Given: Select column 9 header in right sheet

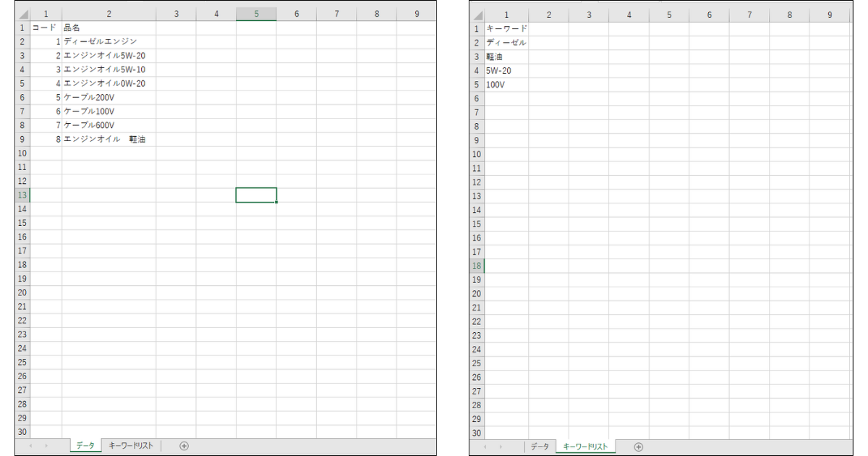Looking at the screenshot, I should point(829,14).
